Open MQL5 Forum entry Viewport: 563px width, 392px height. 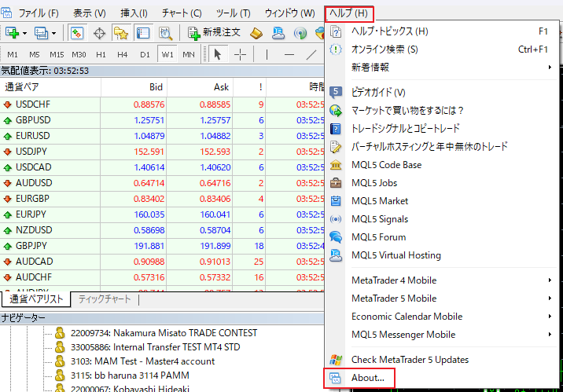point(442,237)
